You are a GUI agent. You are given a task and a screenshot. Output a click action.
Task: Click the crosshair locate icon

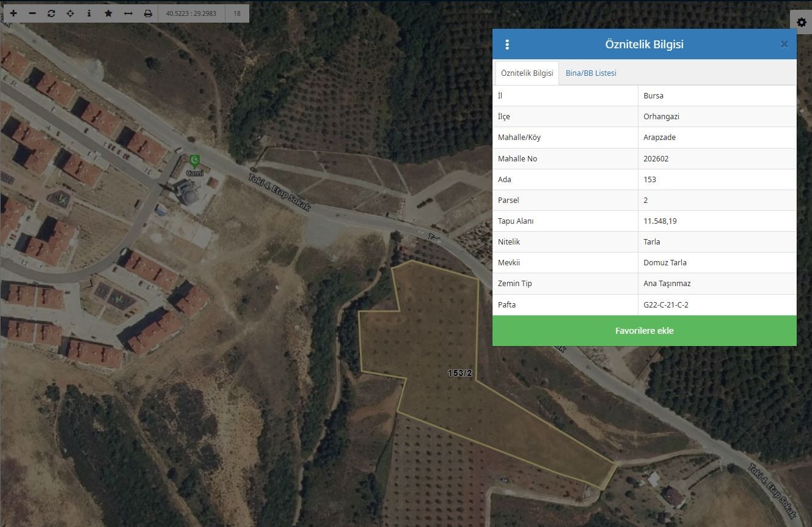point(70,13)
